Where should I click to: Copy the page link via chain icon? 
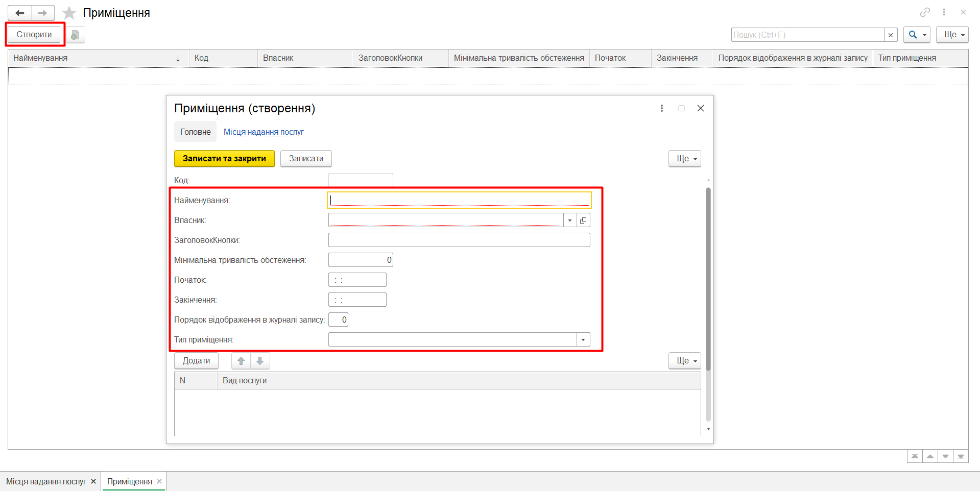(925, 12)
